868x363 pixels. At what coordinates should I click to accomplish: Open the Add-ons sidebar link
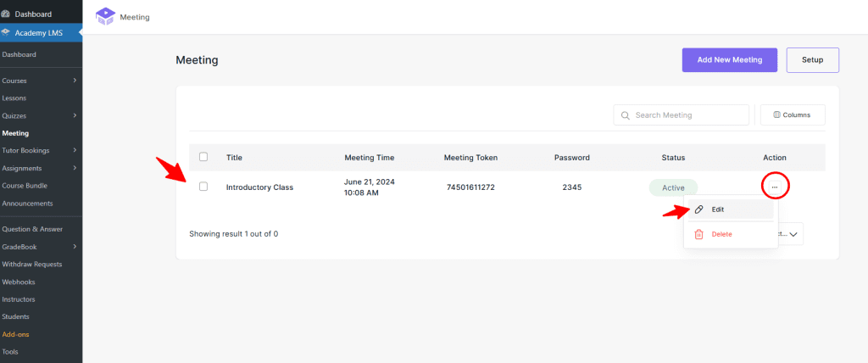point(15,334)
